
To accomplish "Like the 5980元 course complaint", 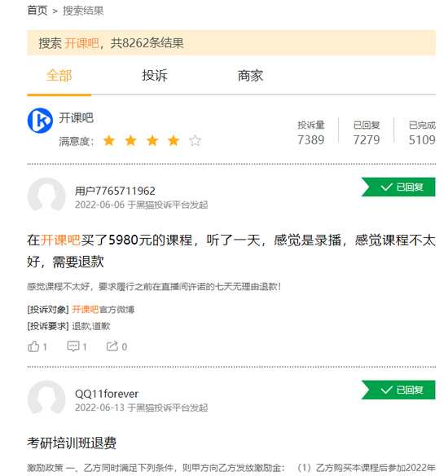I will [x=37, y=346].
